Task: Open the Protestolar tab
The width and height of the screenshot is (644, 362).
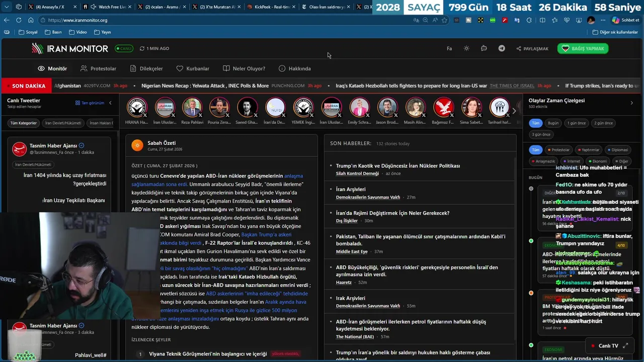Action: (x=98, y=68)
